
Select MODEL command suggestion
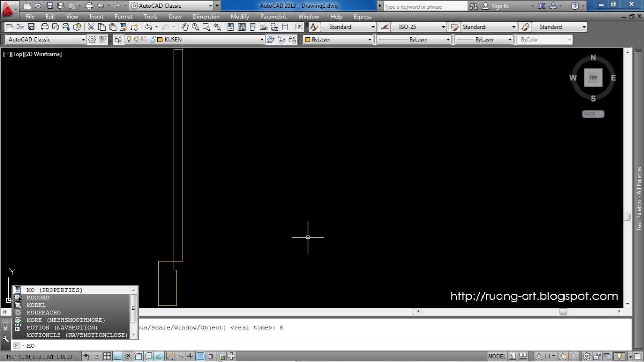tap(71, 305)
